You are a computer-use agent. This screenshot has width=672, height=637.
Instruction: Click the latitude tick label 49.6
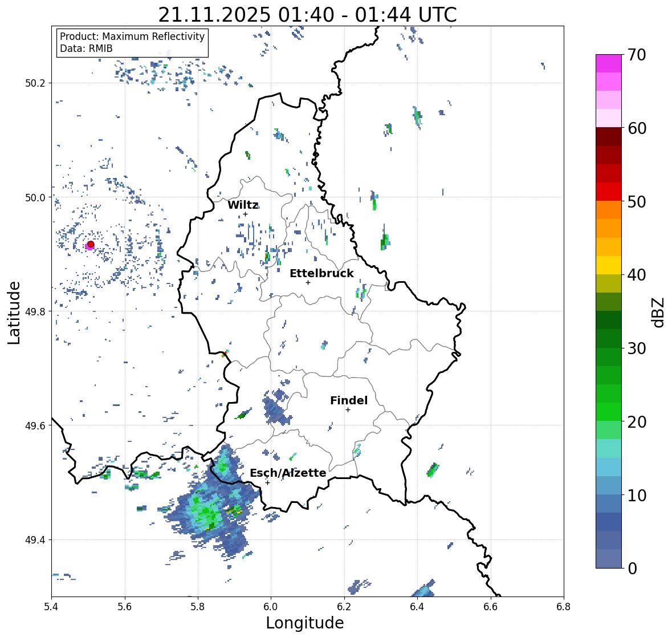coord(35,425)
